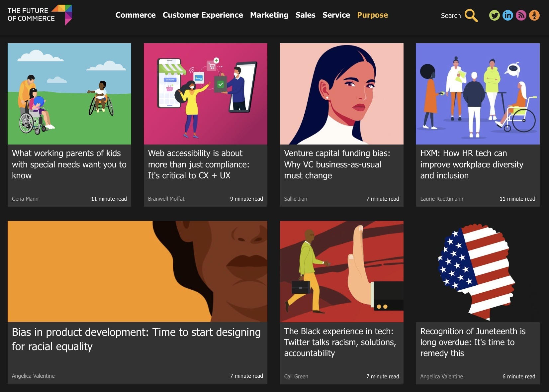Image resolution: width=549 pixels, height=392 pixels.
Task: Open the Twitter social icon
Action: 495,15
